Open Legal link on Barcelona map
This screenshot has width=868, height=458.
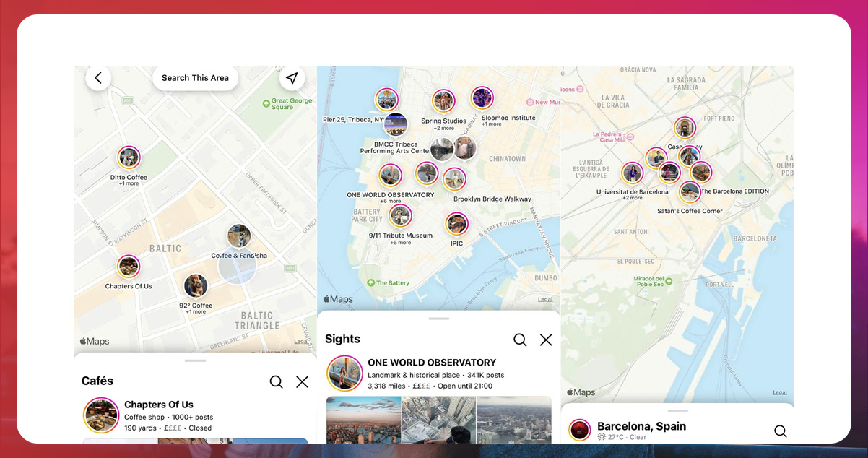pos(780,392)
